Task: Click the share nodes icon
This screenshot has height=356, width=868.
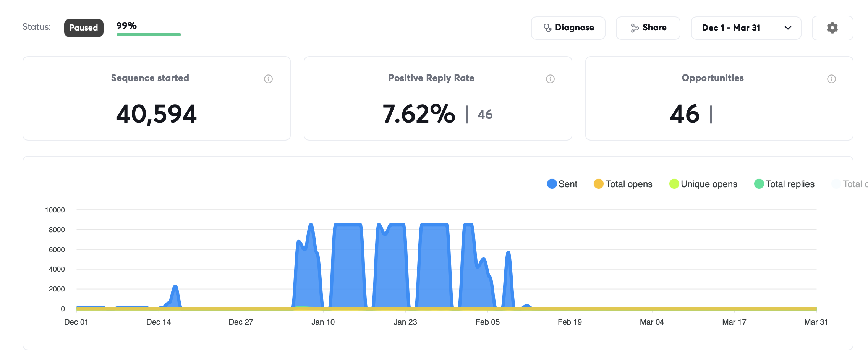Action: click(635, 28)
